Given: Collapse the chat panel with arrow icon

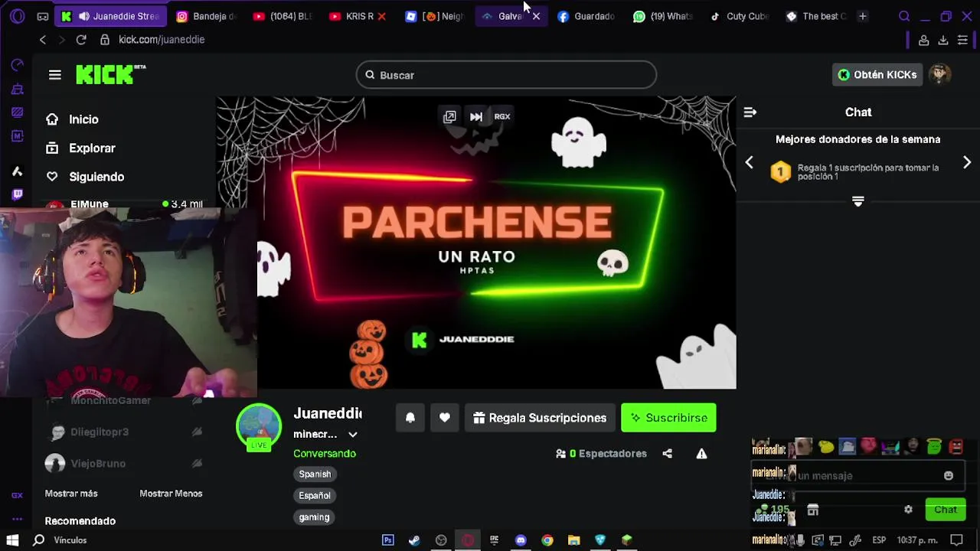Looking at the screenshot, I should (x=750, y=112).
